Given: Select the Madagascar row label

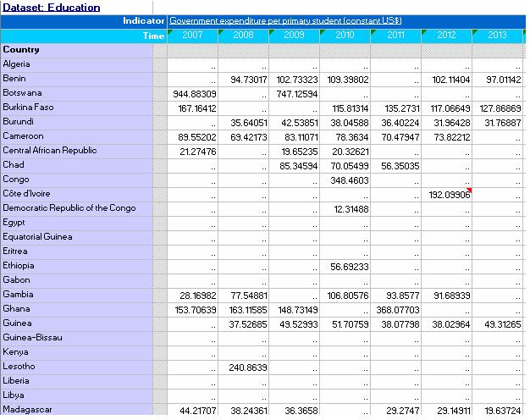Looking at the screenshot, I should tap(27, 410).
